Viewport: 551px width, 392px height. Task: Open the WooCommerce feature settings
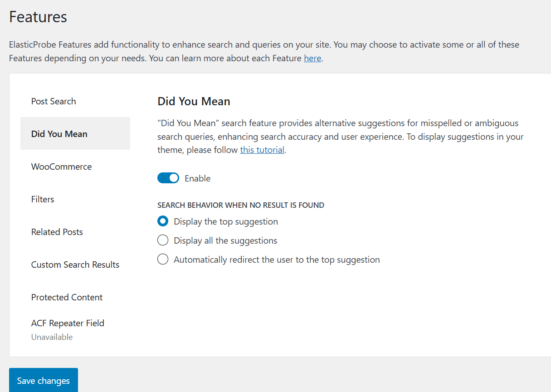pyautogui.click(x=61, y=167)
